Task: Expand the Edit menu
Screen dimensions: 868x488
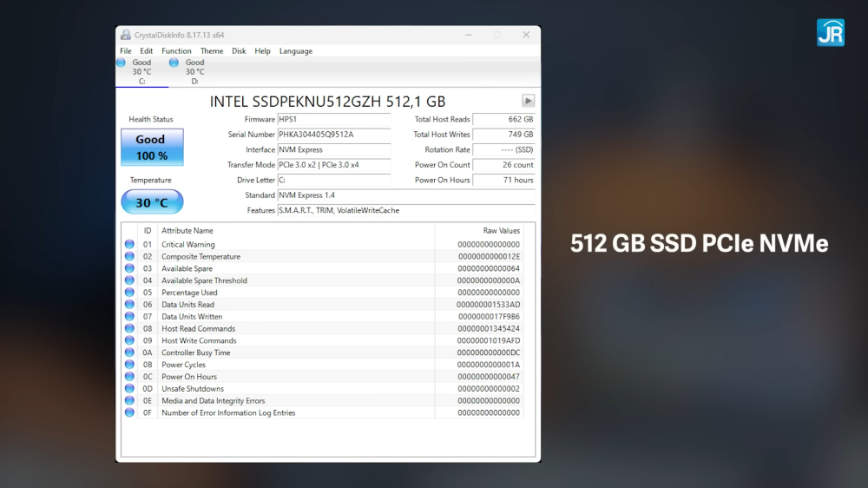Action: pos(147,51)
